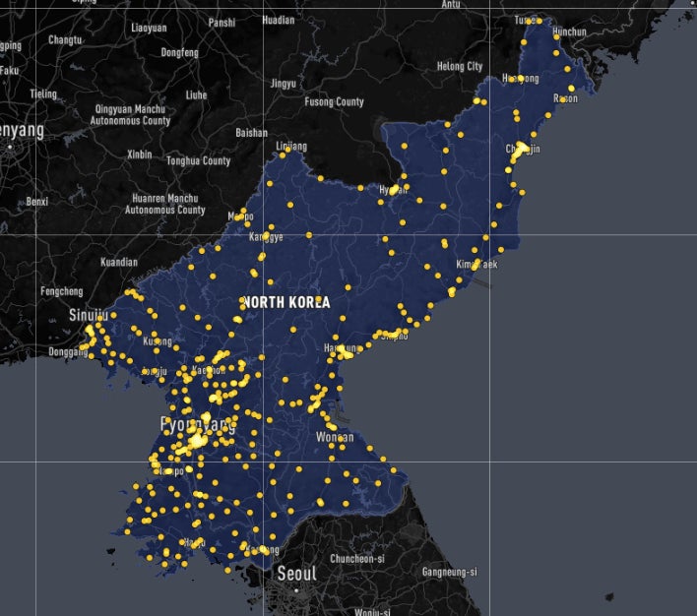Image resolution: width=697 pixels, height=616 pixels.
Task: Click the Faku label
Action: pyautogui.click(x=9, y=70)
